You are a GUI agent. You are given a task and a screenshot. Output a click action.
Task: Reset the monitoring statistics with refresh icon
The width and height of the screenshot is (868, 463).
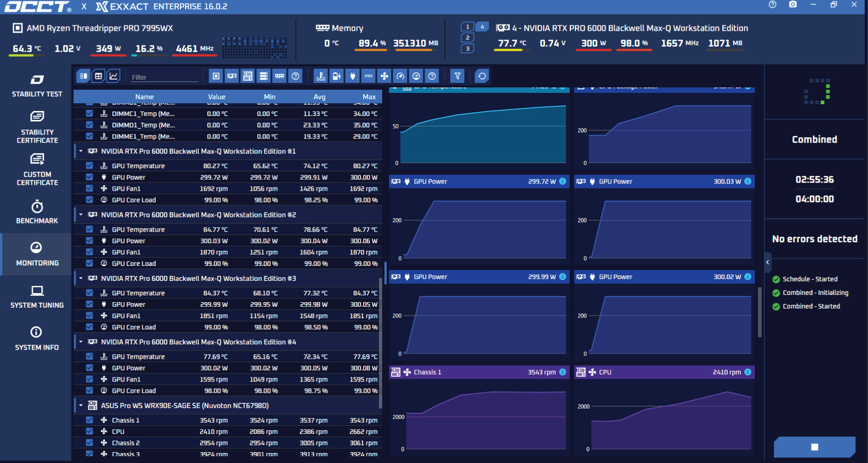tap(482, 76)
